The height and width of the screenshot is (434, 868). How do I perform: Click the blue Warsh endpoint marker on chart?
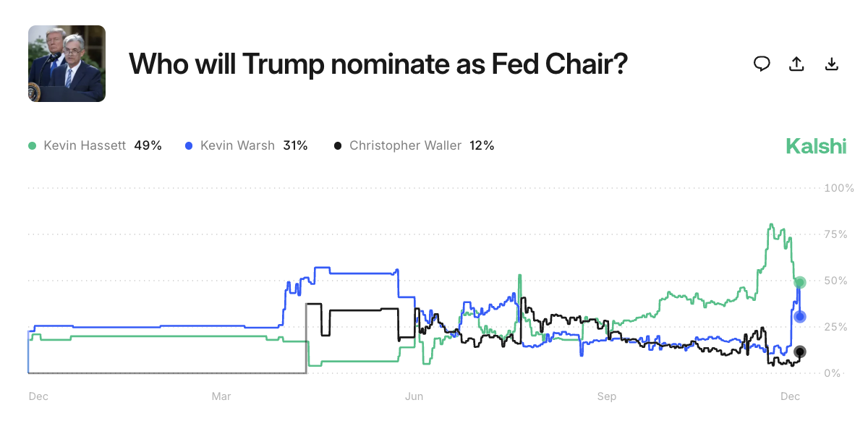(800, 316)
